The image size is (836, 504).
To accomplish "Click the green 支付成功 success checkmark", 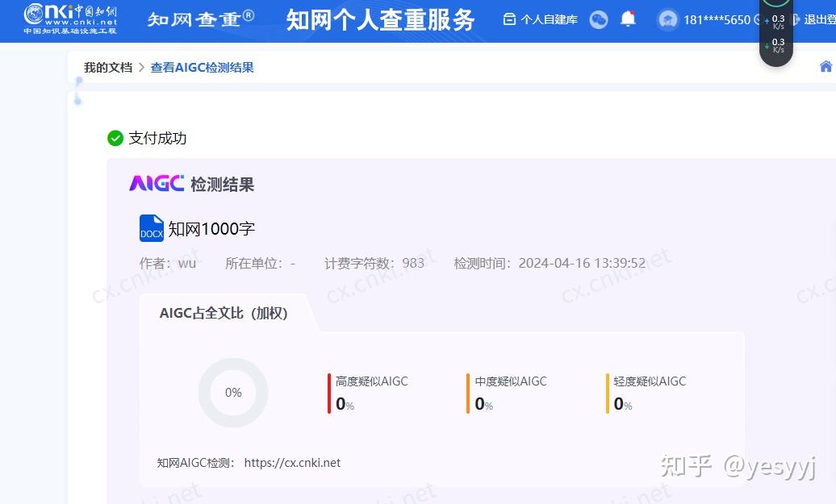I will pos(115,138).
